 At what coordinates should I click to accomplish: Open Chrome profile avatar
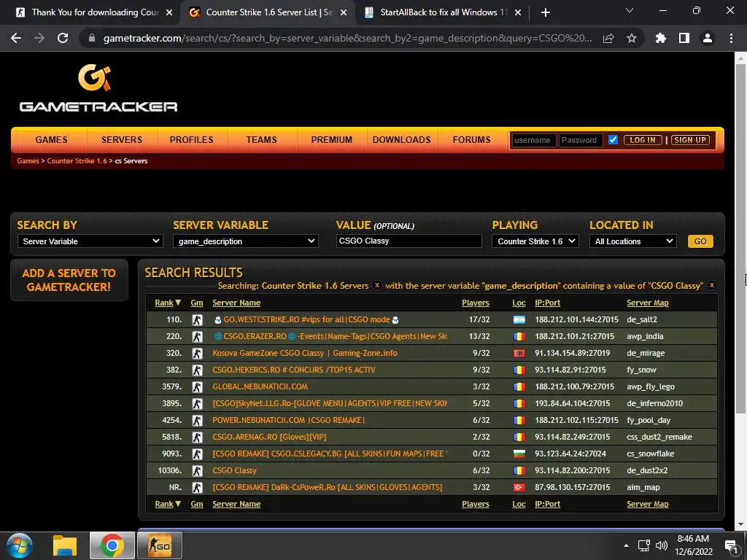click(708, 38)
